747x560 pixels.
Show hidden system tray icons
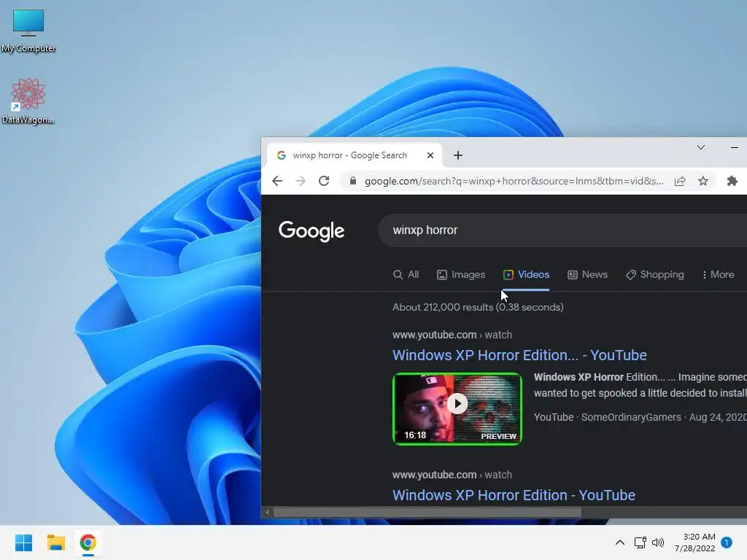coord(620,542)
